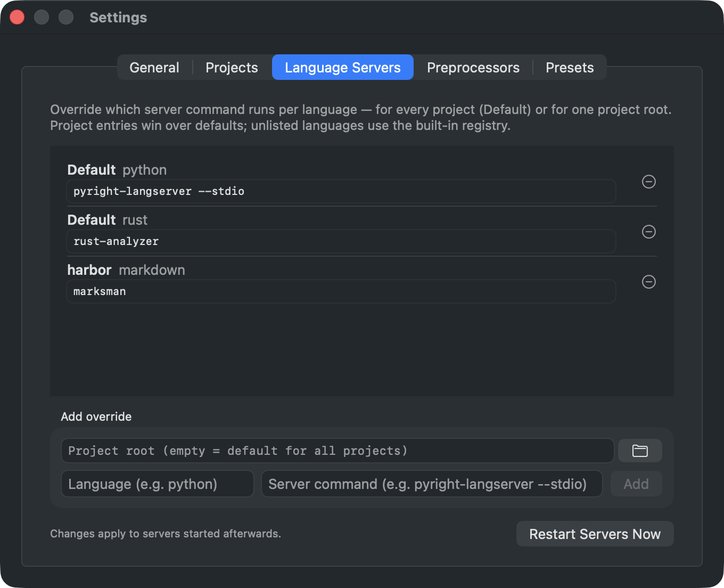
Task: Click the Add override heading
Action: point(96,416)
